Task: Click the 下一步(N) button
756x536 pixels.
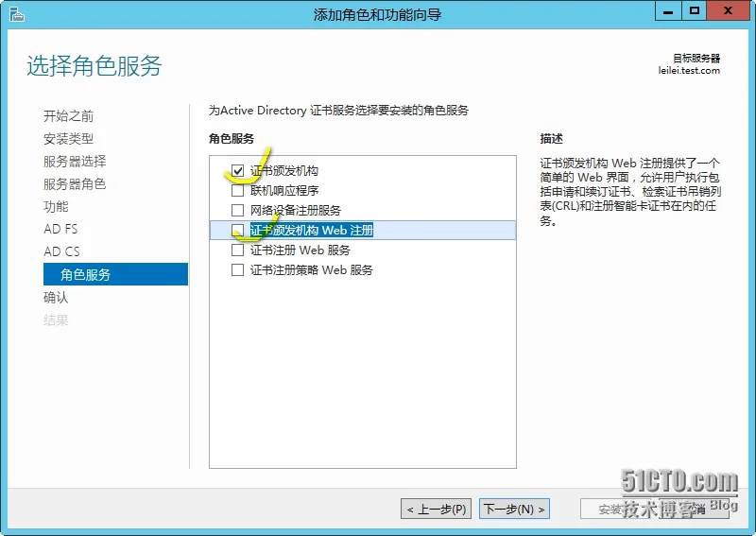Action: click(514, 509)
